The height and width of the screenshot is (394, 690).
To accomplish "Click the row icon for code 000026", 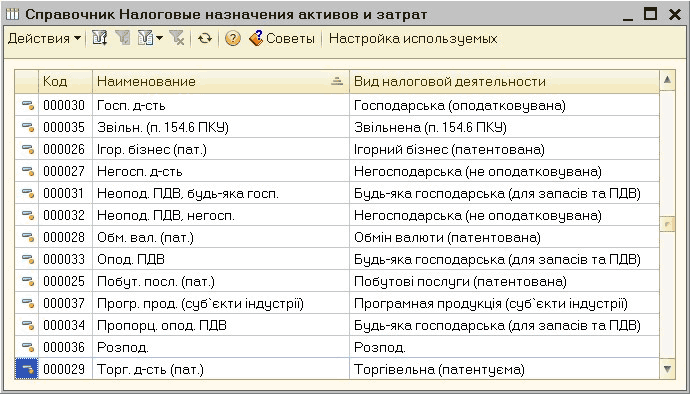I will pyautogui.click(x=28, y=149).
